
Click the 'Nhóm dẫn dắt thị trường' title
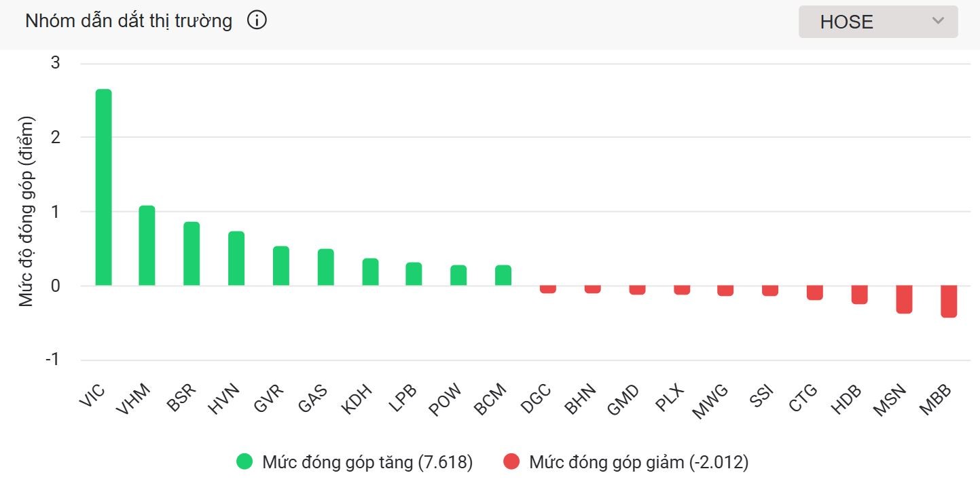point(128,21)
